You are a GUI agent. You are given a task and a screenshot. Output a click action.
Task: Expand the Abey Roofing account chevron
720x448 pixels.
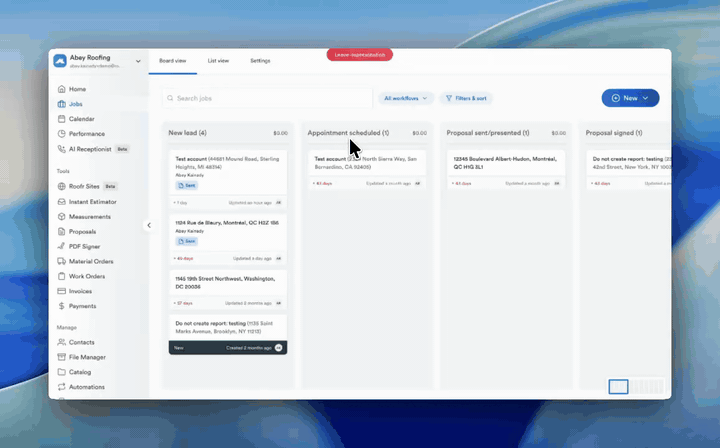click(x=138, y=61)
